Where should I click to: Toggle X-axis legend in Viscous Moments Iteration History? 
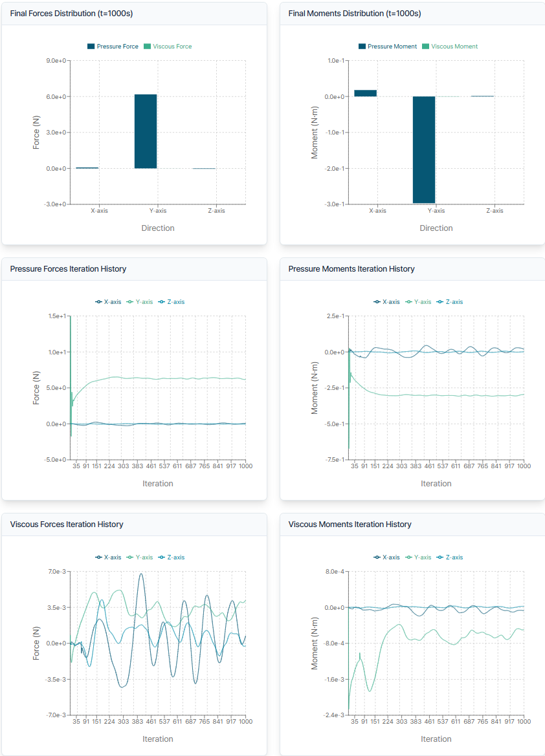pos(386,557)
